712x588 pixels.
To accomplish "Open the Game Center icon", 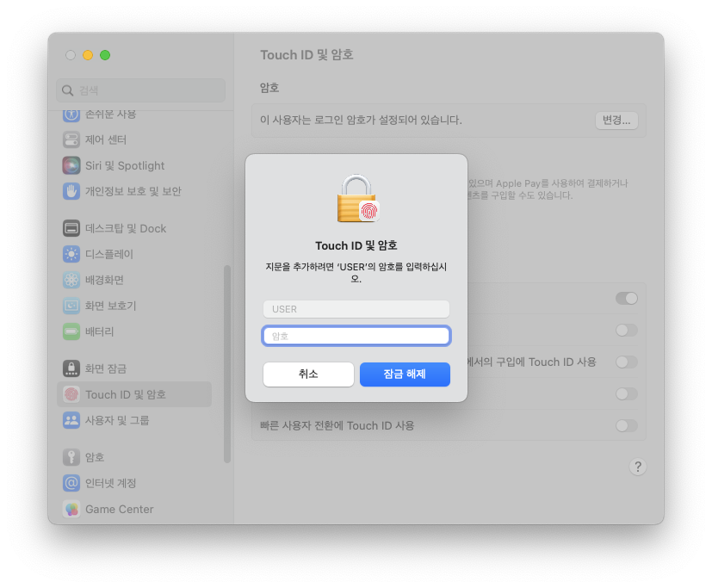I will (x=71, y=509).
